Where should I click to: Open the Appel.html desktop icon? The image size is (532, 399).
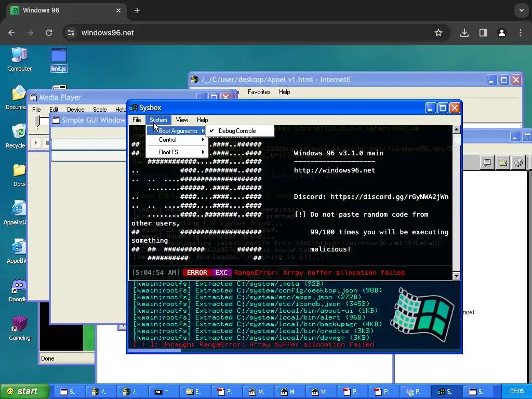17,252
